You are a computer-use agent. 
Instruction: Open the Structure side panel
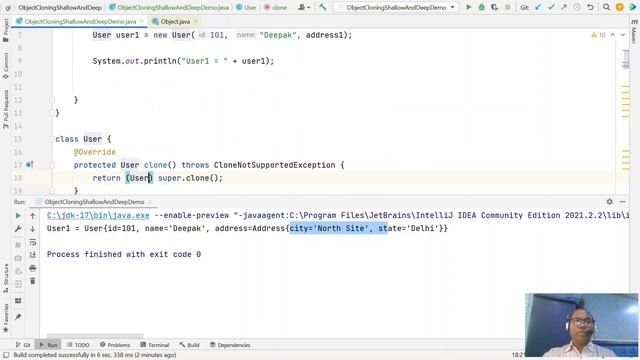tap(6, 278)
